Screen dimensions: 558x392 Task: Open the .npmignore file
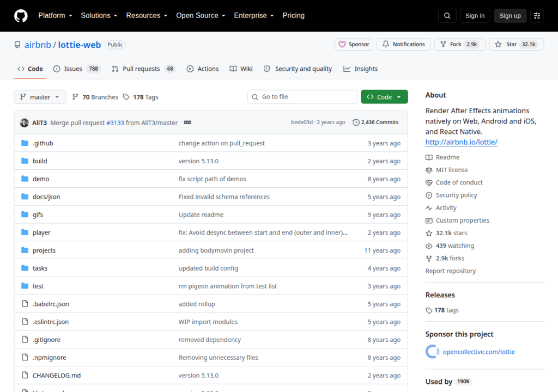[50, 358]
